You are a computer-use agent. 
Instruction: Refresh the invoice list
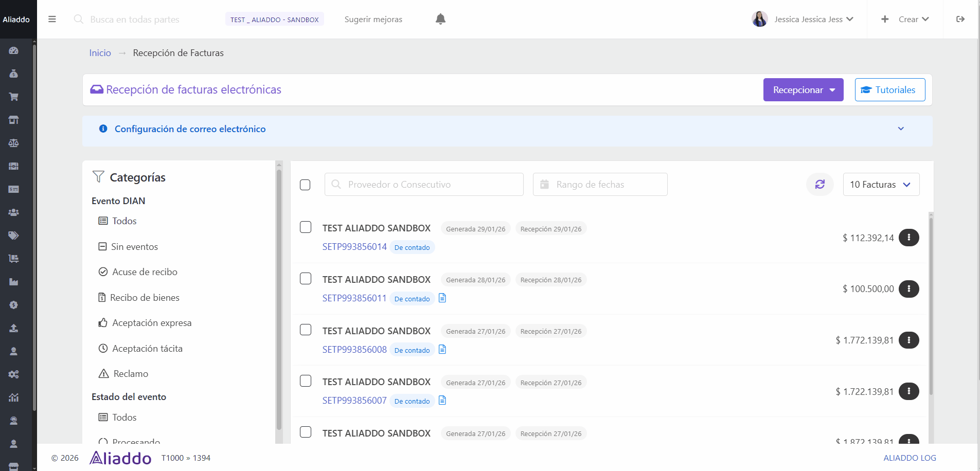point(819,184)
